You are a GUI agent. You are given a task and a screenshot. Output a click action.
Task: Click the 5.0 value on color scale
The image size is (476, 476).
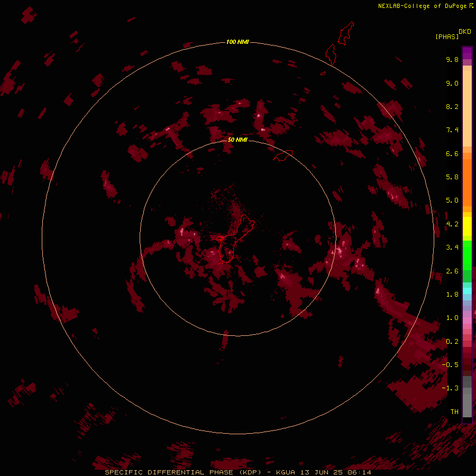pyautogui.click(x=452, y=200)
